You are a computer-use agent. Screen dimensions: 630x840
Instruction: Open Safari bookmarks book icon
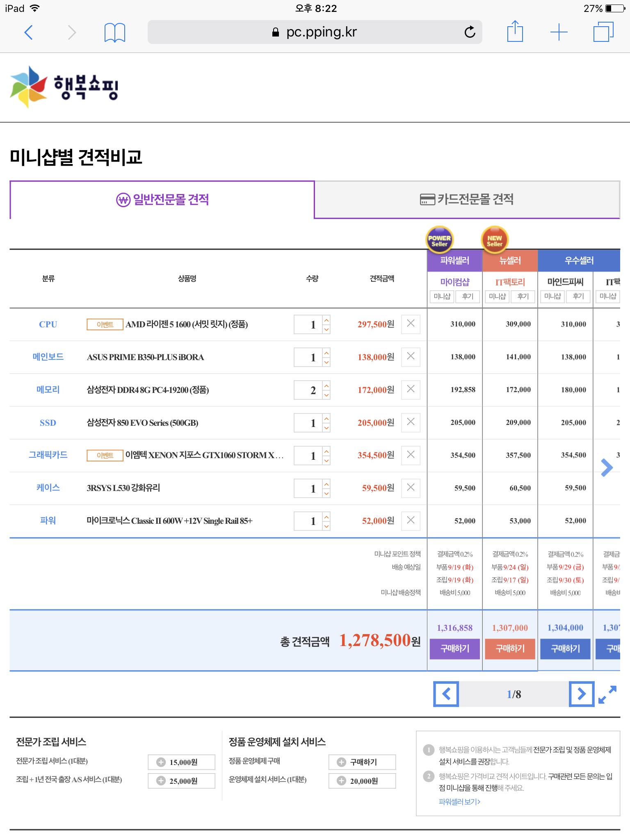pos(115,32)
